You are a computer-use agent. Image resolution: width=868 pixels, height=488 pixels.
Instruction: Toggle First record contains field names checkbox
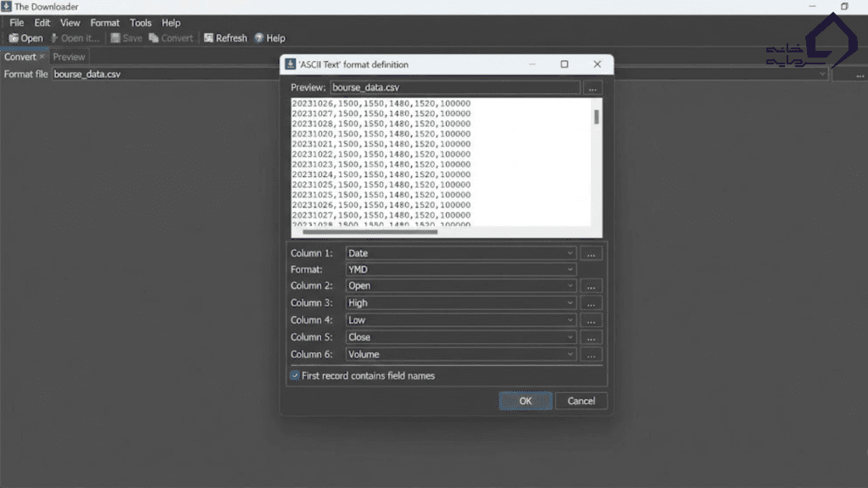[295, 375]
